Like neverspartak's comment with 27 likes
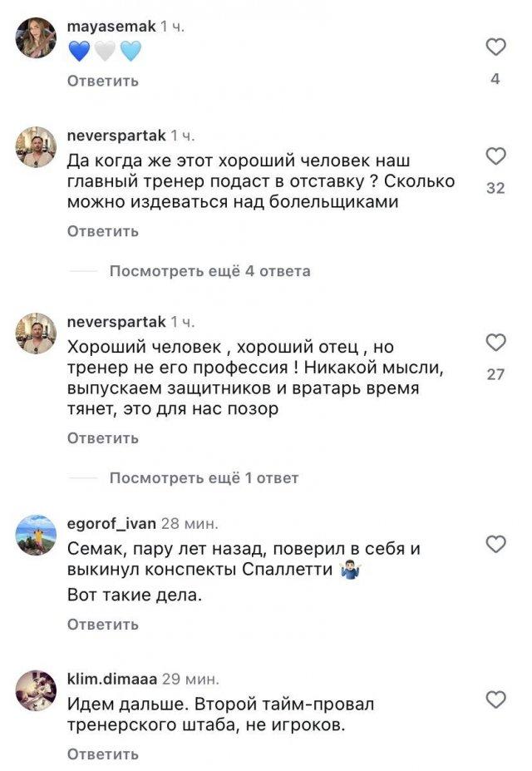Viewport: 532px width, 771px height. [495, 343]
